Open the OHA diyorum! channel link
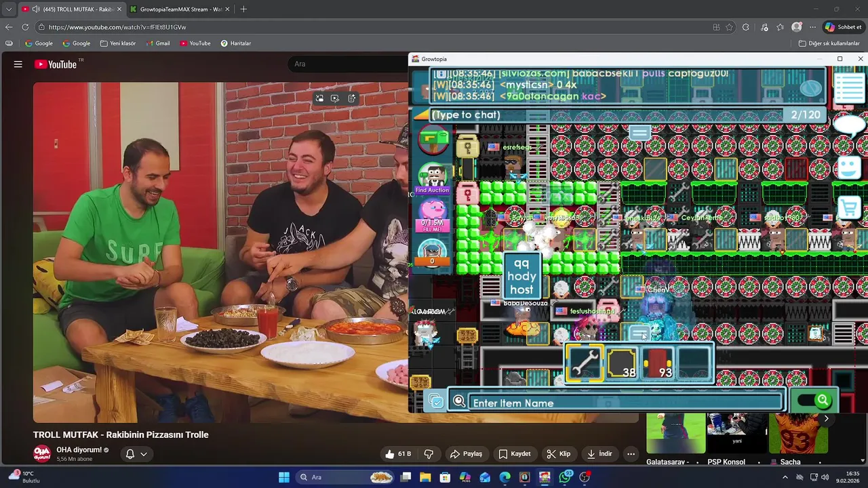 pos(79,450)
